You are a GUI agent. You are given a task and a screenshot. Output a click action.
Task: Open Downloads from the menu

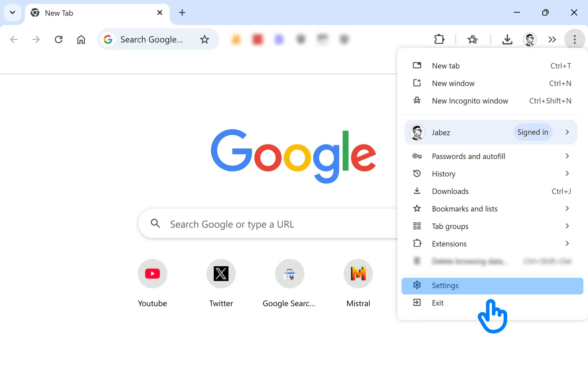[492, 191]
